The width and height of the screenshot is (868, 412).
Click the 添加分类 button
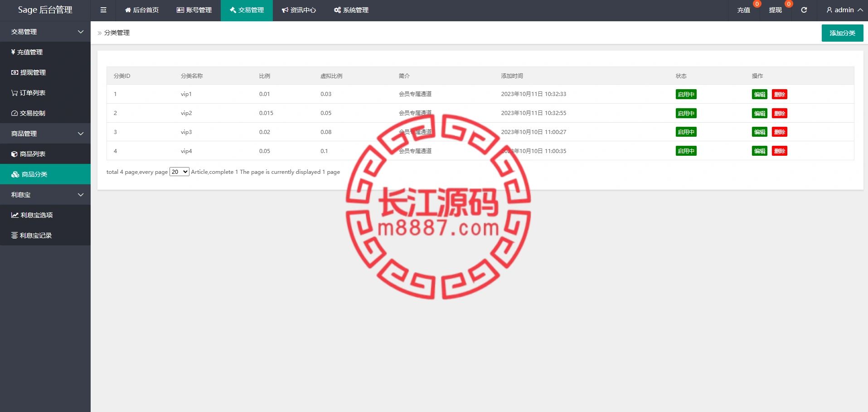click(842, 33)
